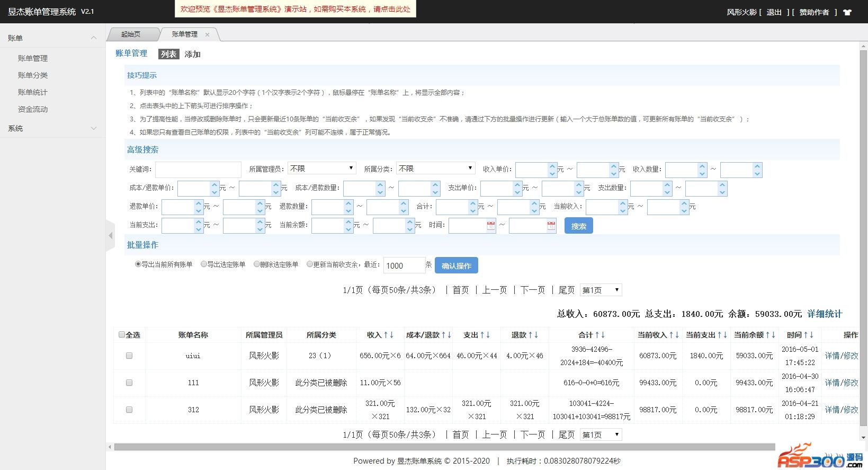Open the 所属分类 dropdown

(x=436, y=169)
